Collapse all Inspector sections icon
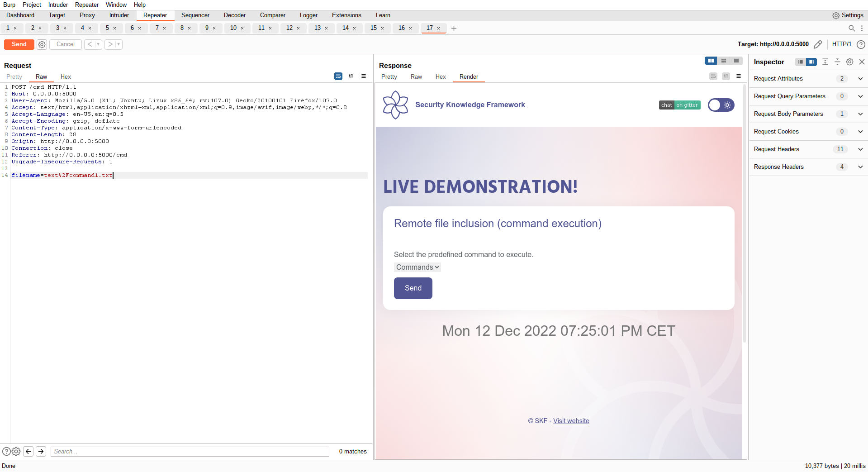 point(837,62)
